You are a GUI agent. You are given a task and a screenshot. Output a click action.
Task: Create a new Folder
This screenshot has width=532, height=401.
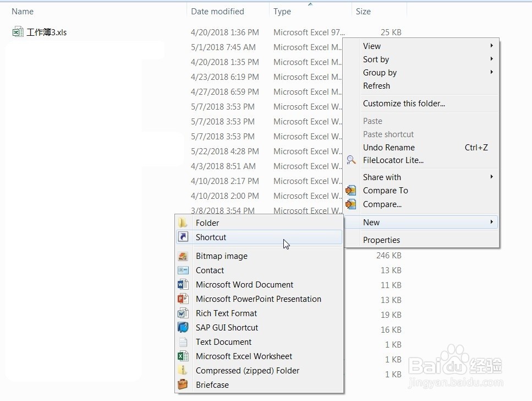point(259,223)
